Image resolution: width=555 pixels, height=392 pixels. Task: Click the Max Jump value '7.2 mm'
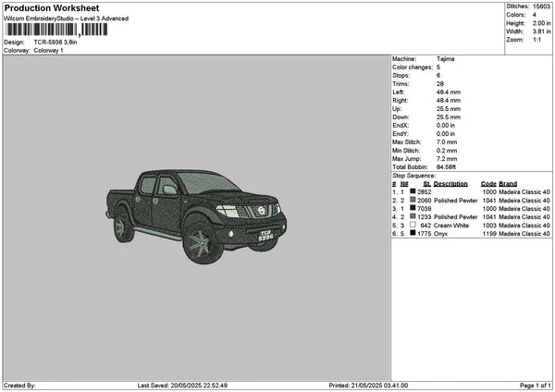pos(447,158)
